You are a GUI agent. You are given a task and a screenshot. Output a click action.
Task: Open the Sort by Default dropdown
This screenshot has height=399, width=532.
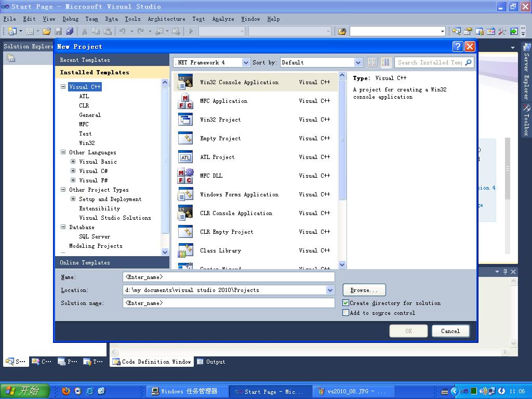(358, 62)
